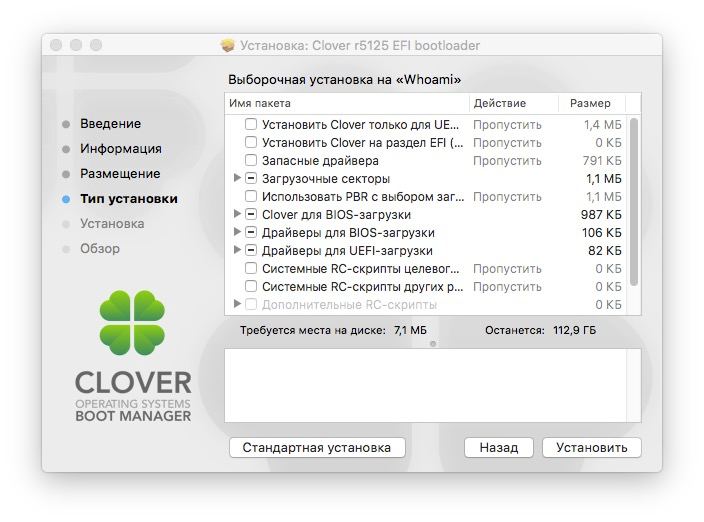The image size is (704, 522).
Task: Click the split divider handle dot
Action: pyautogui.click(x=433, y=344)
